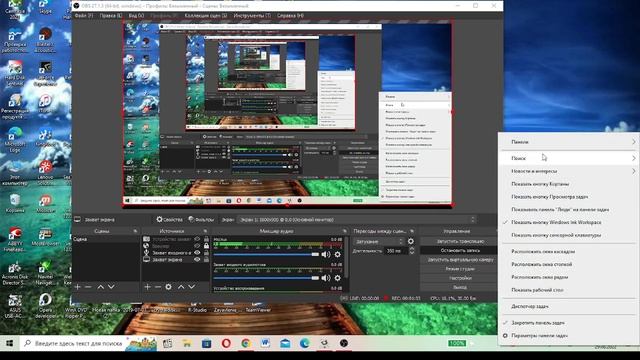The image size is (640, 360).
Task: Toggle visibility eye of Захват входного а source
Action: 198,253
